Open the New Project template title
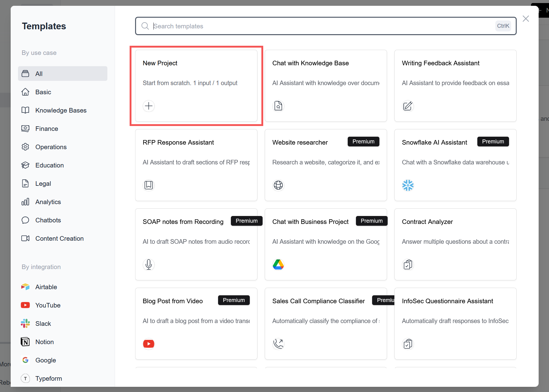The width and height of the screenshot is (549, 392). pos(160,63)
